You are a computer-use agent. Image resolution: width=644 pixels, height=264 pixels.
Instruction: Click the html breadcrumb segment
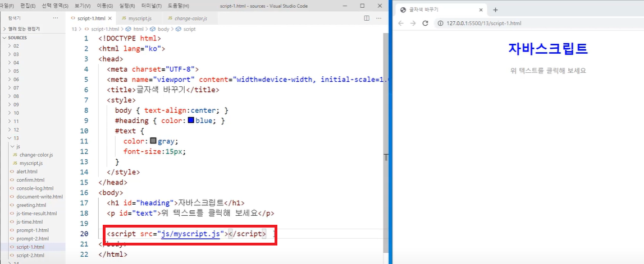click(139, 29)
